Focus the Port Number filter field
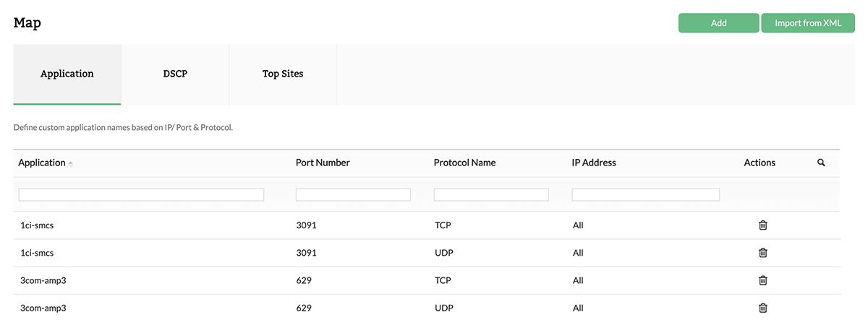Screen dimensions: 868x320 click(x=353, y=194)
